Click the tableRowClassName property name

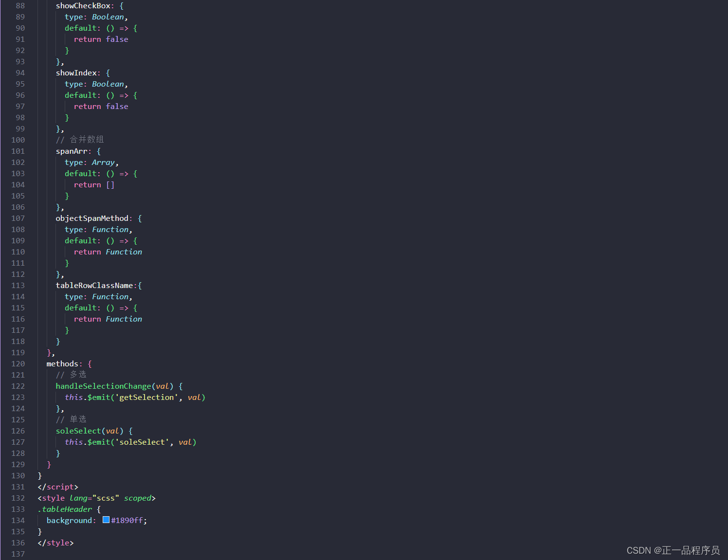tap(94, 286)
